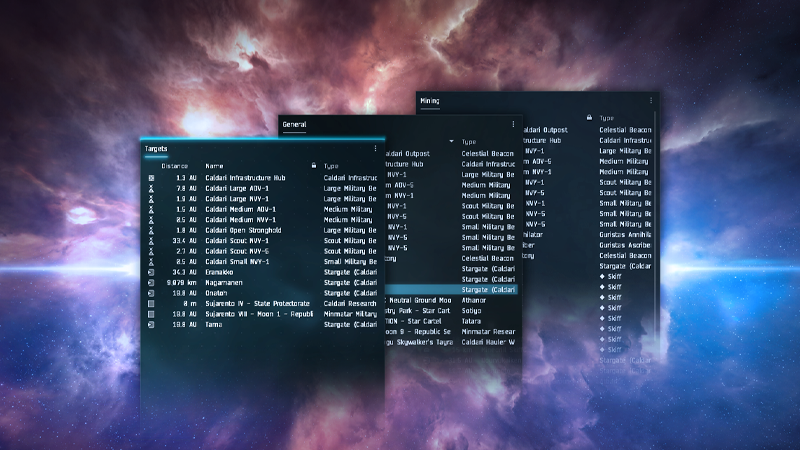Sort Targets list by Name column
The width and height of the screenshot is (800, 450).
click(x=214, y=166)
